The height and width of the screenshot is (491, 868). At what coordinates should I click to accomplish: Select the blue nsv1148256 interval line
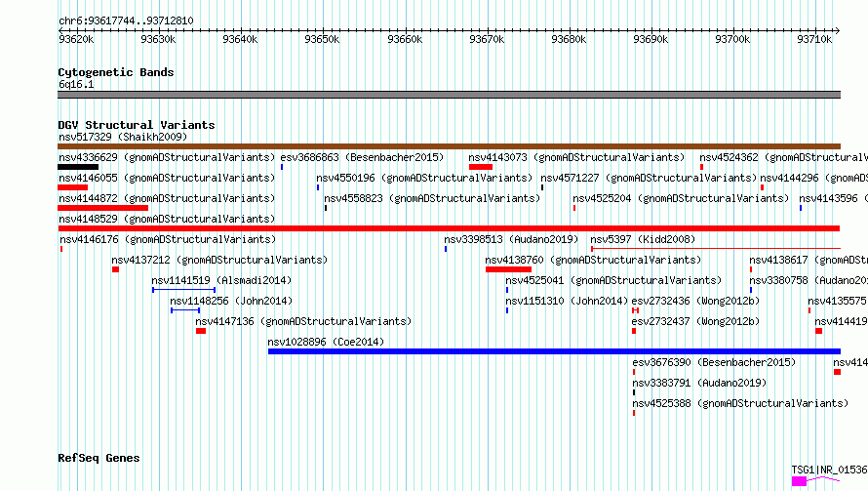(x=185, y=310)
